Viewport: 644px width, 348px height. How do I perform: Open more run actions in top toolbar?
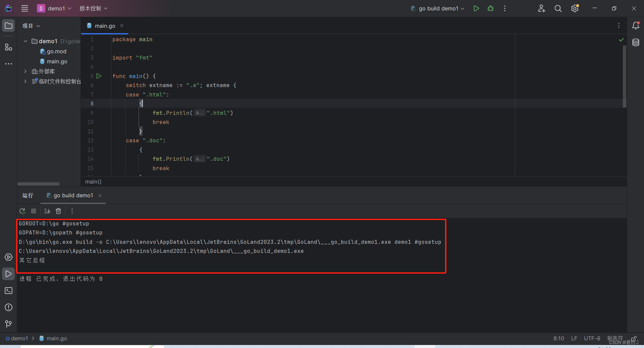tap(505, 8)
